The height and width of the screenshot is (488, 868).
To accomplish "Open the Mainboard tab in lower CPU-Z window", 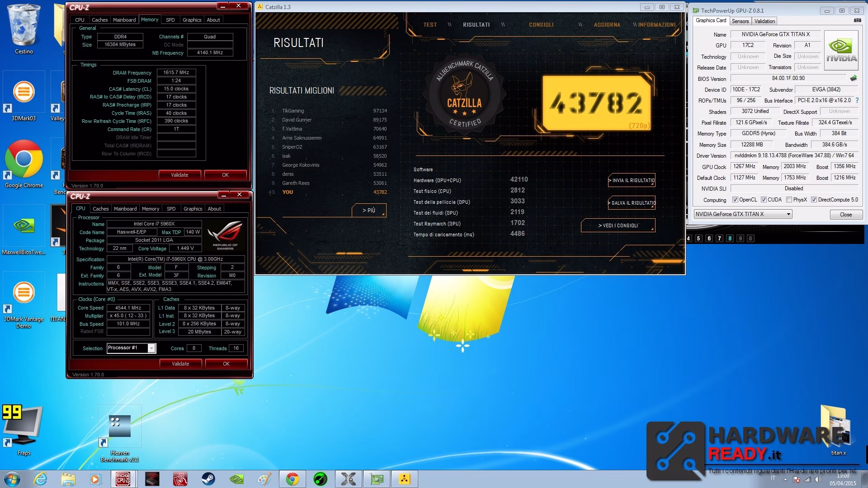I will (x=125, y=209).
